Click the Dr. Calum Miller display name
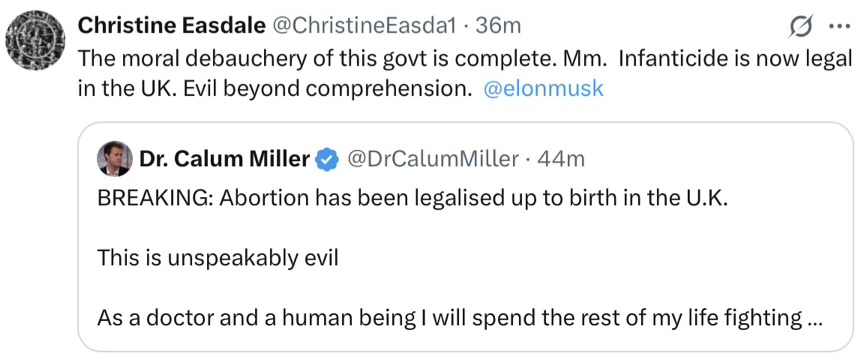The width and height of the screenshot is (861, 363). click(x=225, y=159)
